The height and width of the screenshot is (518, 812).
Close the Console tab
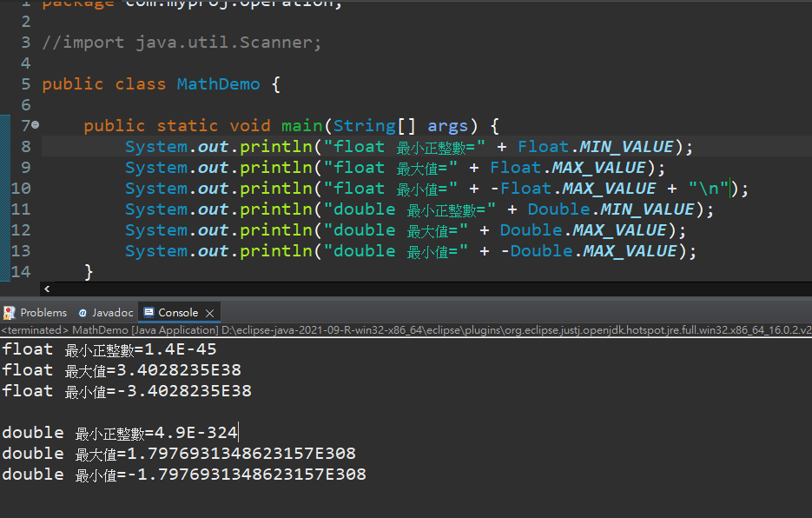[x=210, y=312]
